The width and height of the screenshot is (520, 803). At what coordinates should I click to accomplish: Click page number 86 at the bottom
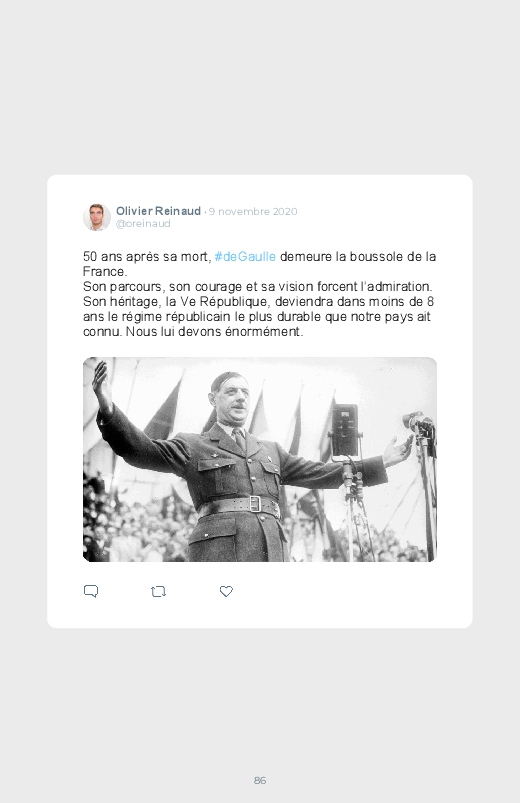tap(260, 780)
